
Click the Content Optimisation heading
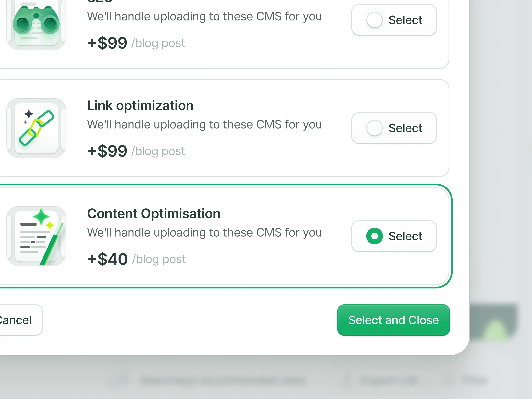(154, 214)
